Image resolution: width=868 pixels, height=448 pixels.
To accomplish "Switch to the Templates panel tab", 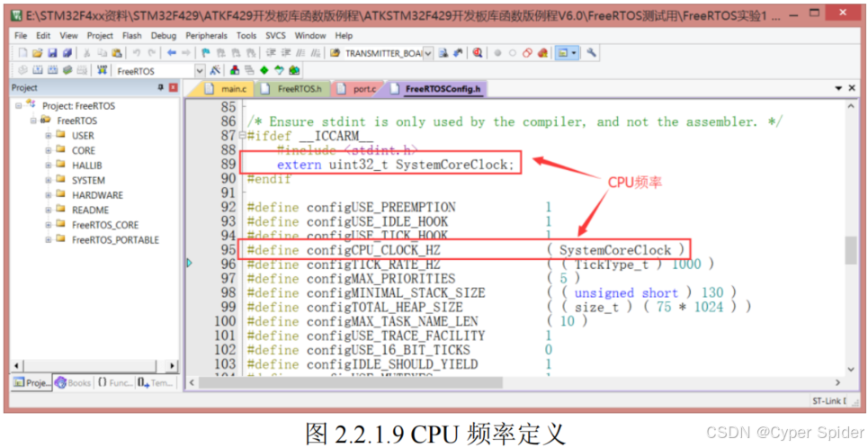I will click(157, 382).
